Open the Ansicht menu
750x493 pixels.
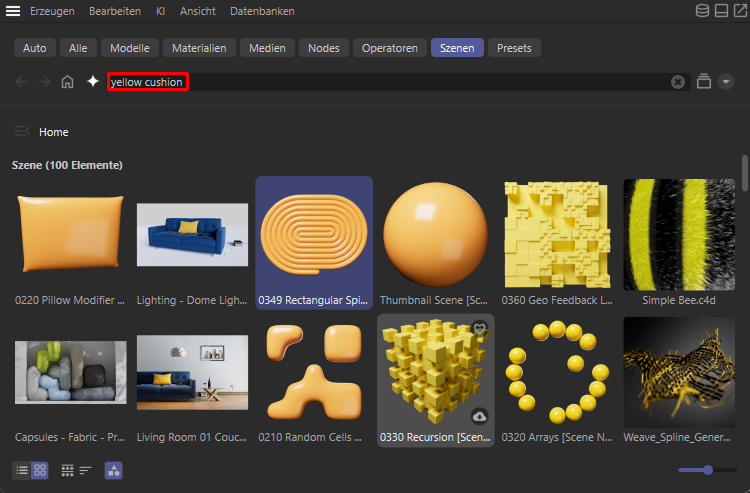pyautogui.click(x=198, y=11)
